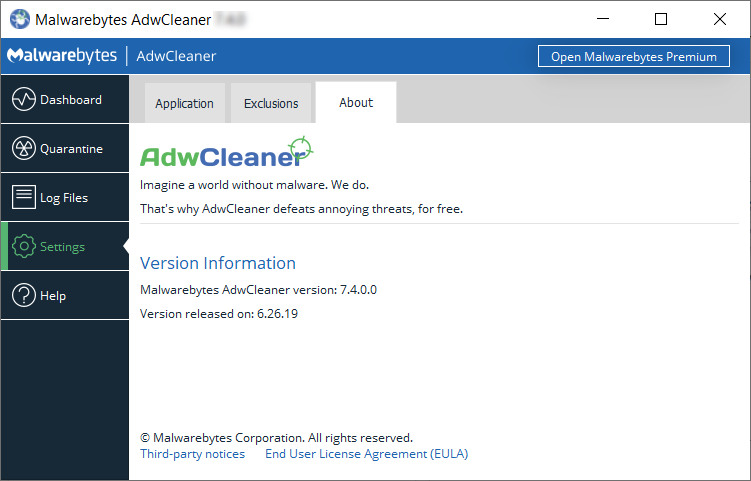Image resolution: width=751 pixels, height=481 pixels.
Task: Click the Malwarebytes AdwCleaner window title
Action: (x=123, y=20)
